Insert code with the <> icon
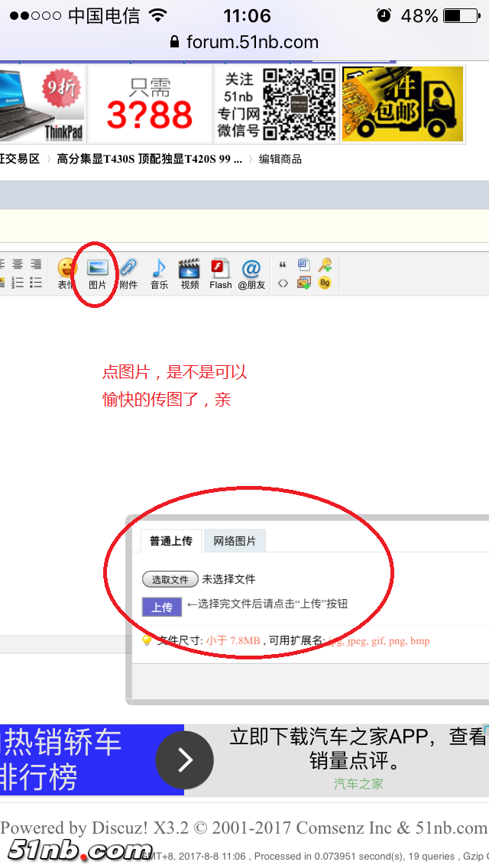489x868 pixels. click(283, 283)
